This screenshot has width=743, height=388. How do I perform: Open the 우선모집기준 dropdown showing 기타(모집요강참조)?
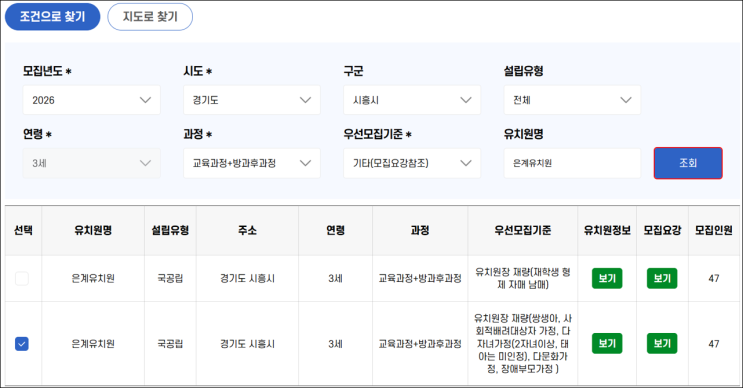coord(412,163)
